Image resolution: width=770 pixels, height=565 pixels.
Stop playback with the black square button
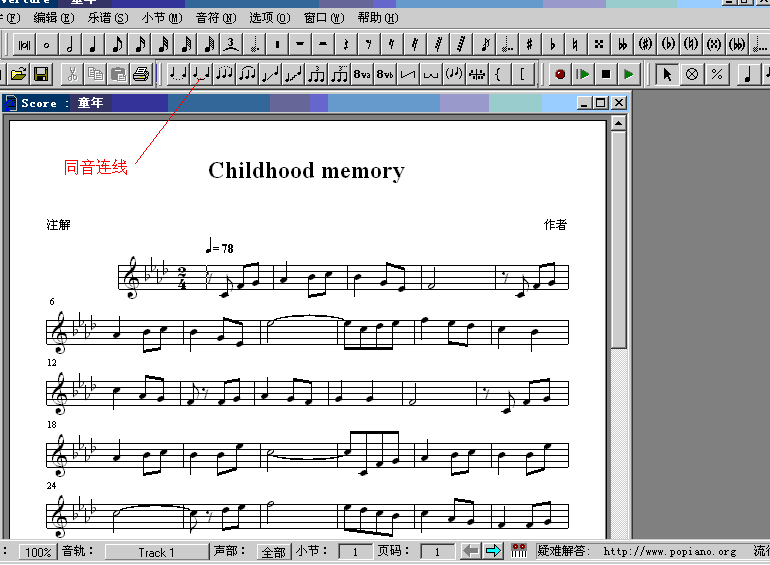[605, 75]
